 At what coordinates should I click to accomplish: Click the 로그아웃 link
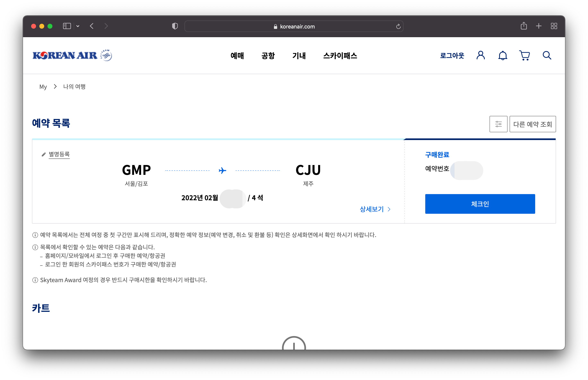(x=452, y=56)
